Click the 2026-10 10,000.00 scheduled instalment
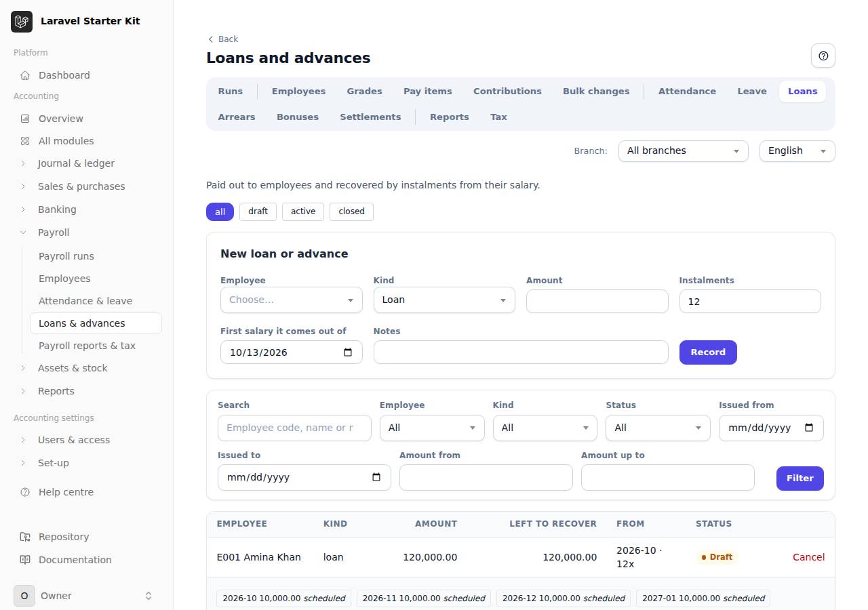The height and width of the screenshot is (610, 868). point(284,598)
